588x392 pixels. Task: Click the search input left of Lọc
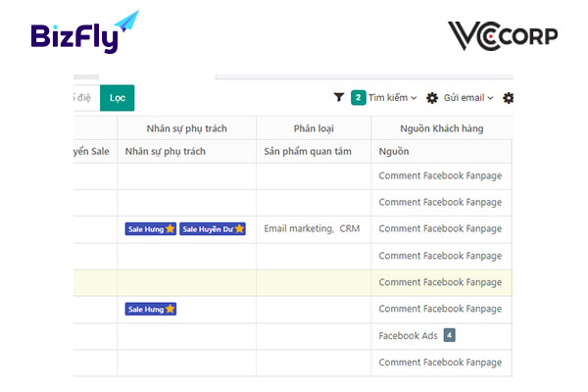[x=86, y=98]
